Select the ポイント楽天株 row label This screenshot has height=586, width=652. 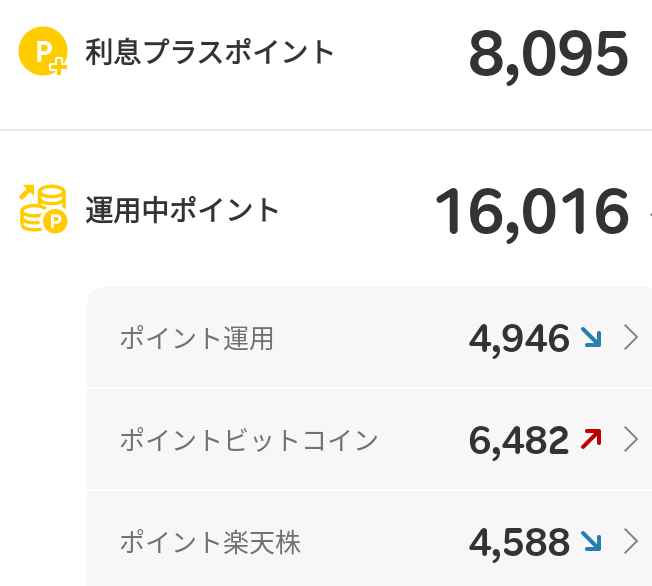point(210,542)
